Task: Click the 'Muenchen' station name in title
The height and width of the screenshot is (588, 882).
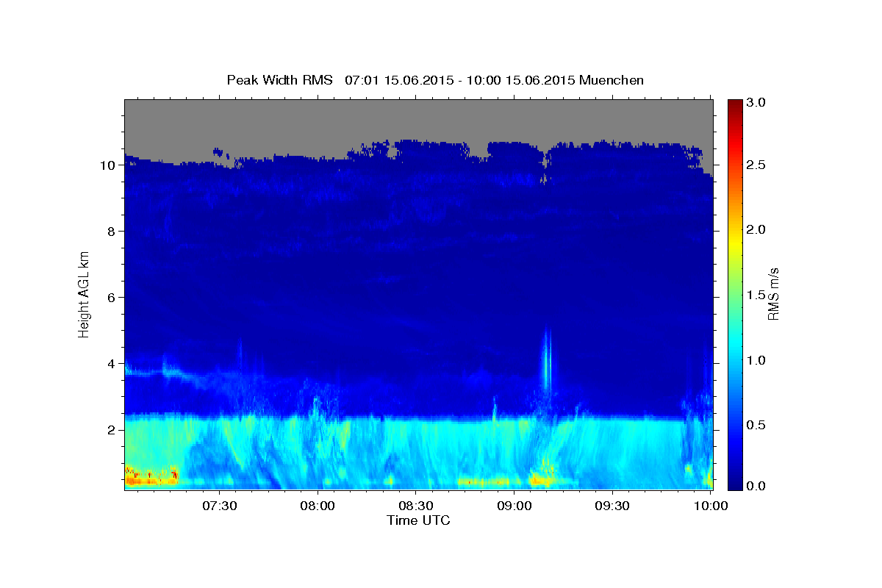Action: [x=612, y=80]
